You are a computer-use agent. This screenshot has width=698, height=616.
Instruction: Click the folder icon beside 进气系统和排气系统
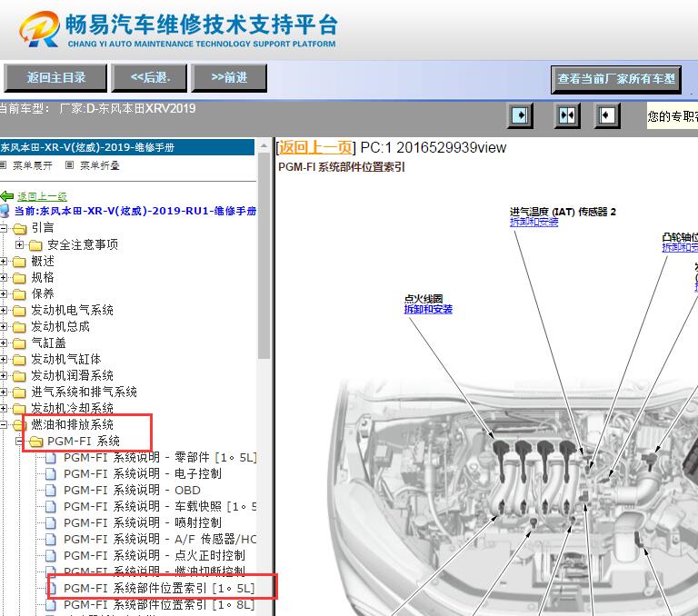(x=19, y=392)
